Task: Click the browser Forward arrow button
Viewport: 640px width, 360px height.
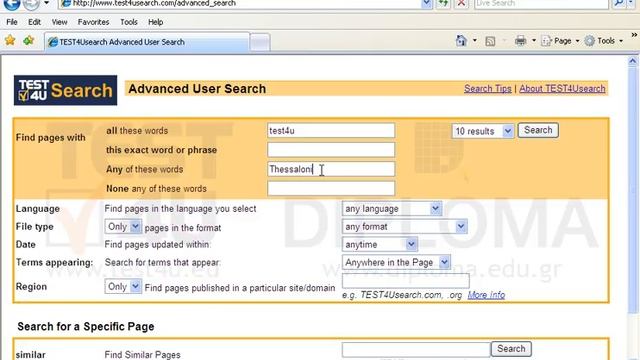Action: 31,4
